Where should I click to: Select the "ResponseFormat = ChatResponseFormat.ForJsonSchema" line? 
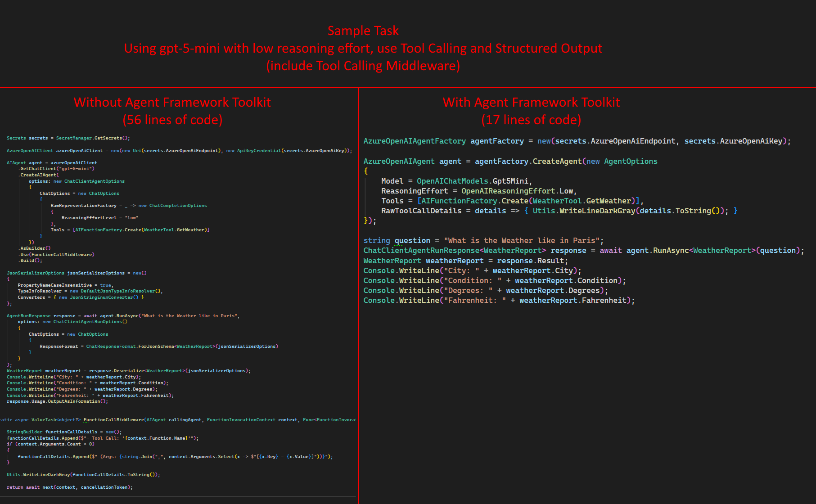[159, 346]
